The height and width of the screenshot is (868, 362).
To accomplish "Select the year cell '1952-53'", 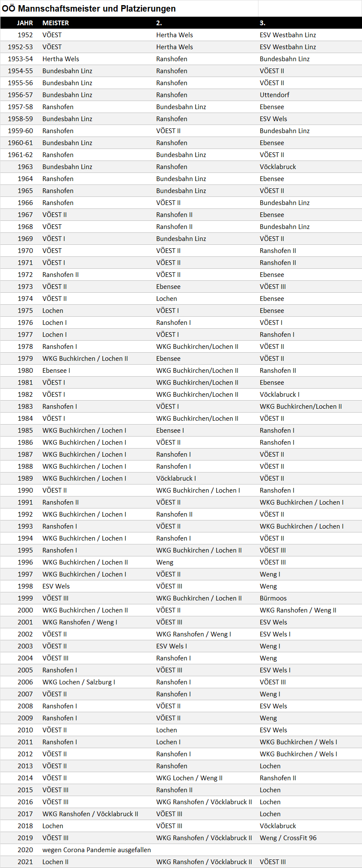I will click(20, 47).
